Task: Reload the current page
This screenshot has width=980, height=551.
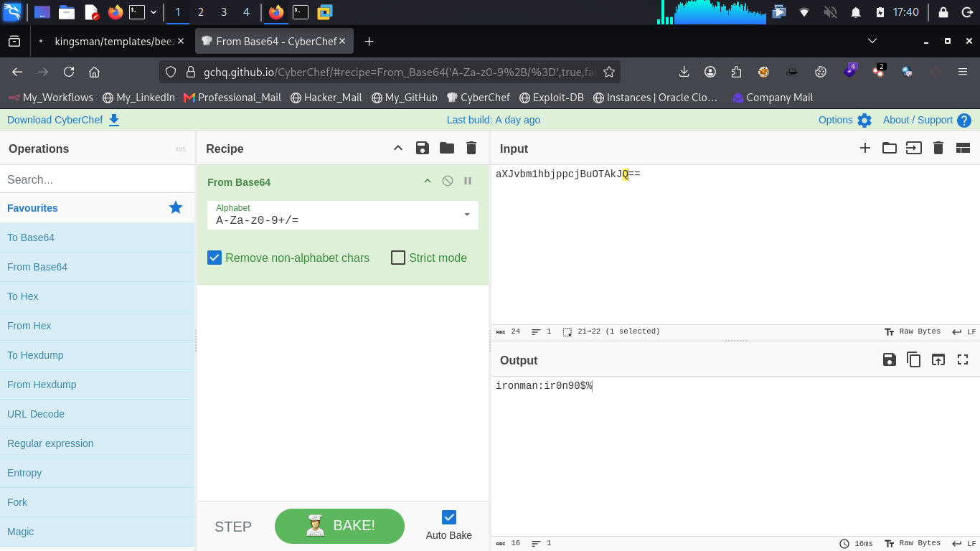Action: (x=69, y=72)
